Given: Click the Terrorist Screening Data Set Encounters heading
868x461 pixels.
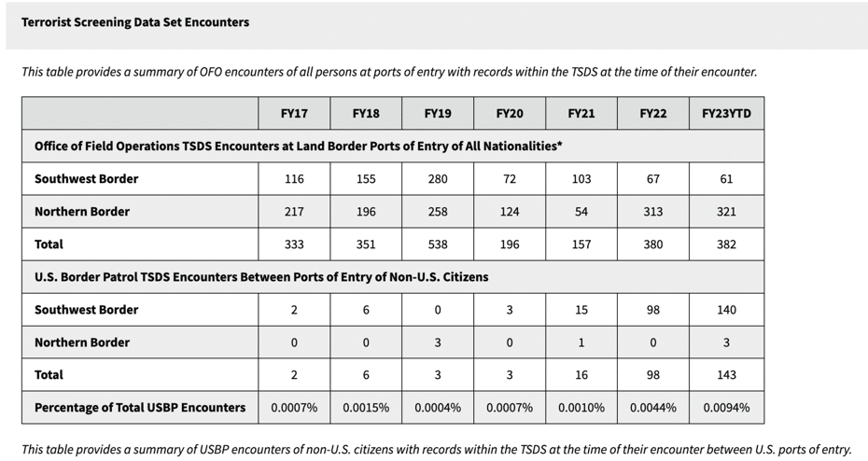Looking at the screenshot, I should pyautogui.click(x=135, y=22).
